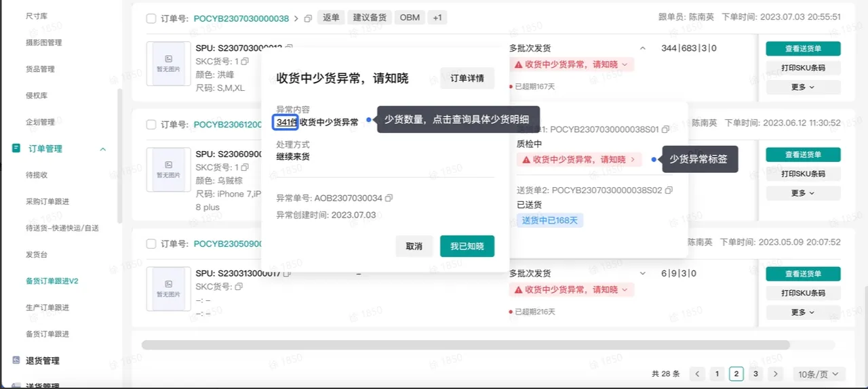Open 更多 dropdown in the third order row
The height and width of the screenshot is (389, 868).
803,312
